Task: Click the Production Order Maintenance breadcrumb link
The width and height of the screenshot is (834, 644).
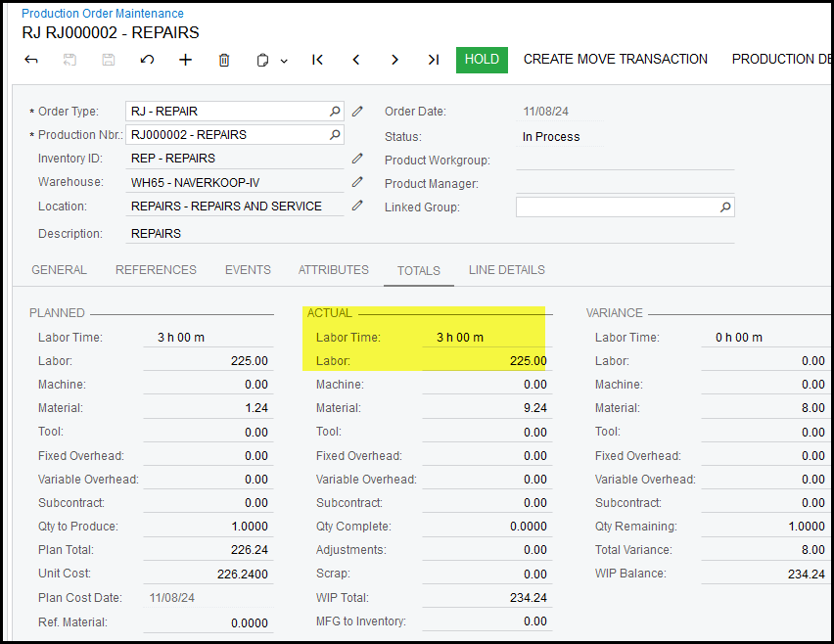Action: point(103,14)
